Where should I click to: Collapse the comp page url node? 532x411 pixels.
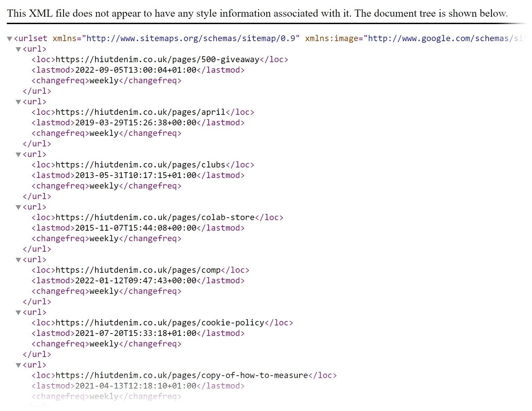point(18,260)
